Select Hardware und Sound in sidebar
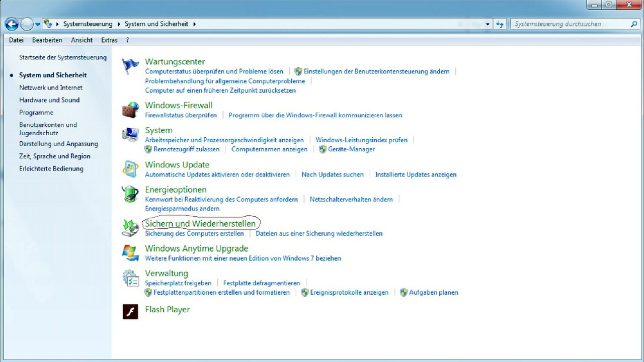Image resolution: width=644 pixels, height=362 pixels. tap(49, 100)
